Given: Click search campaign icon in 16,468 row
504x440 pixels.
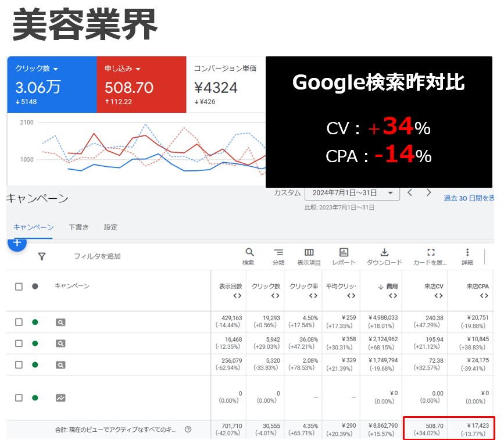Looking at the screenshot, I should [x=60, y=344].
